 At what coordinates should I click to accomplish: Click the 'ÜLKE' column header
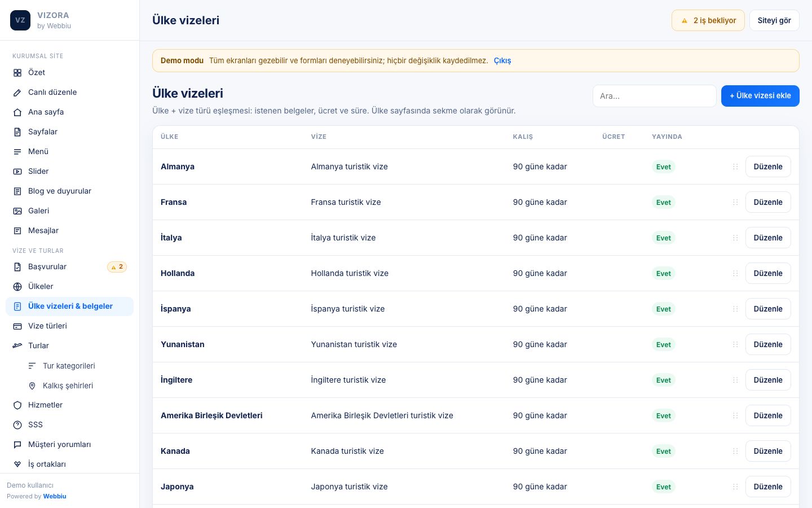pos(170,137)
